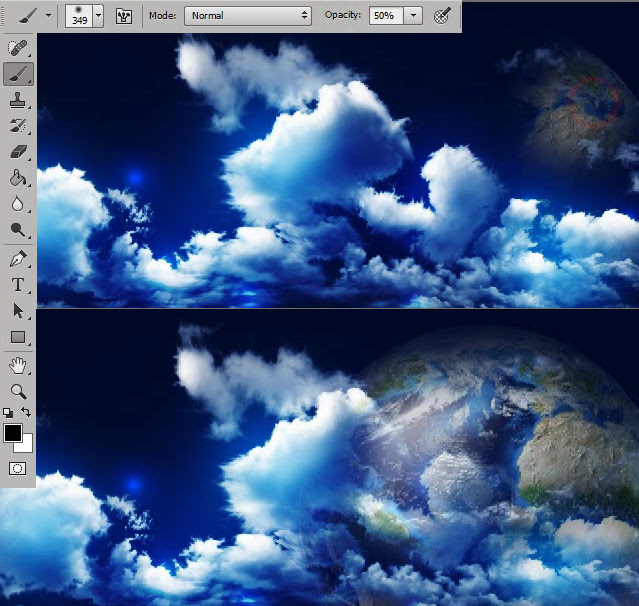This screenshot has width=639, height=606.
Task: Select the Pen tool
Action: [x=18, y=259]
